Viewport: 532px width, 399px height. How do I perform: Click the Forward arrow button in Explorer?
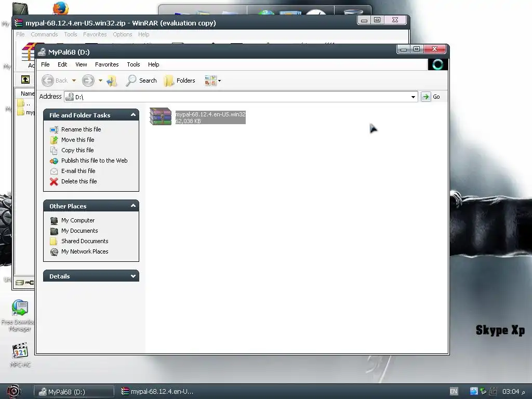coord(88,81)
